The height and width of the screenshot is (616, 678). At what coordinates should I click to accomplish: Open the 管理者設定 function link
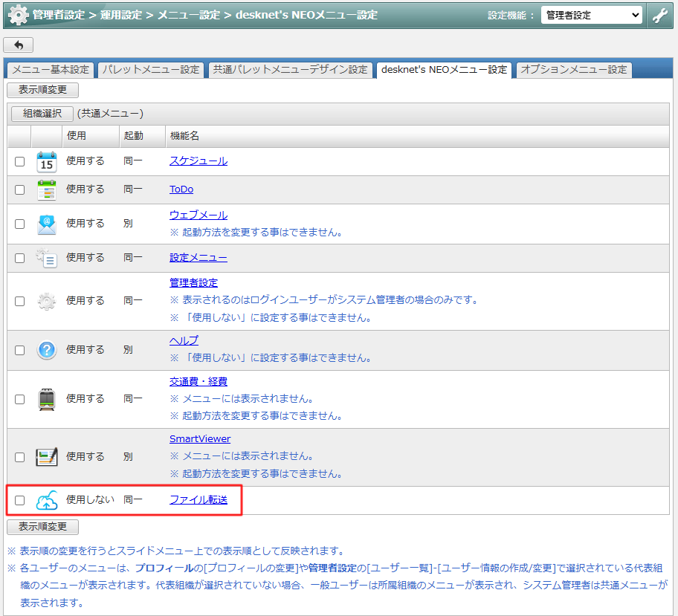pyautogui.click(x=193, y=283)
